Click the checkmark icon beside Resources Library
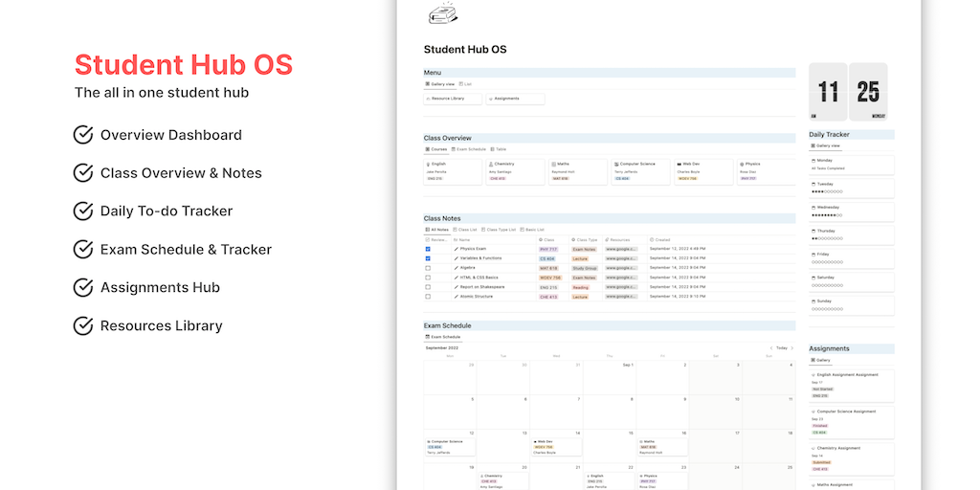 pos(83,326)
